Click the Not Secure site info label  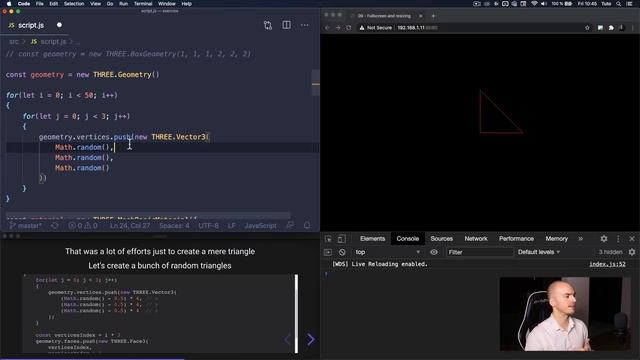pyautogui.click(x=376, y=28)
